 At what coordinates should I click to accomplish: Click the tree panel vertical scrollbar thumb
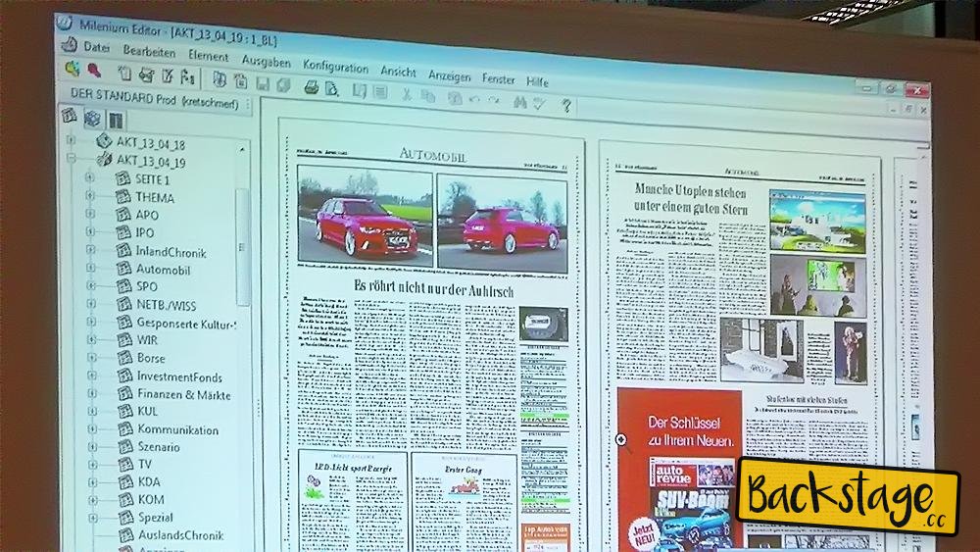coord(242,247)
